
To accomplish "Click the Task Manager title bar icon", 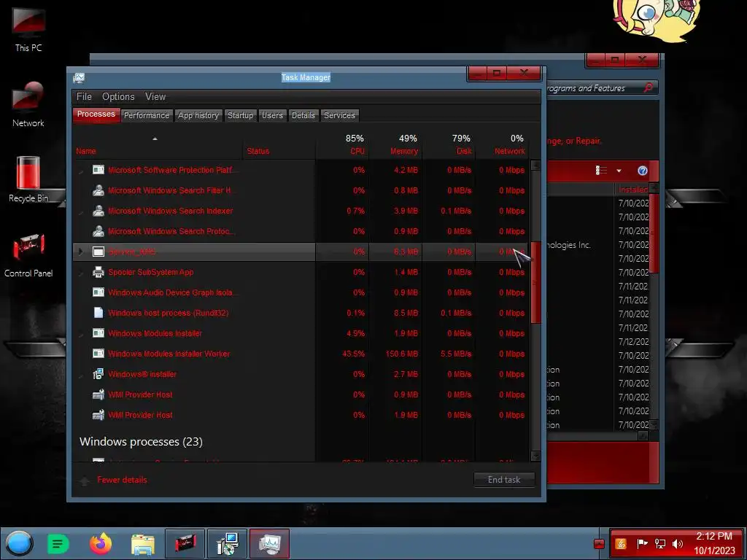I will [x=79, y=77].
